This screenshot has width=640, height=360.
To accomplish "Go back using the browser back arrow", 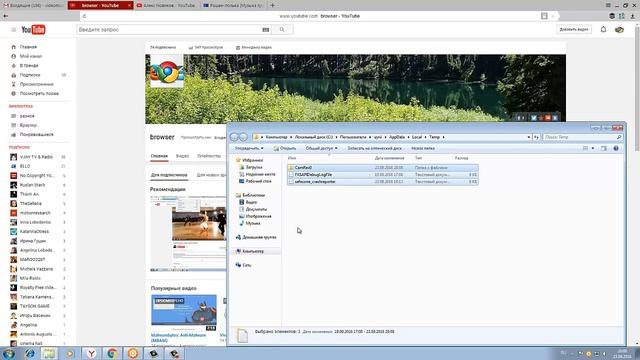I will coord(5,16).
